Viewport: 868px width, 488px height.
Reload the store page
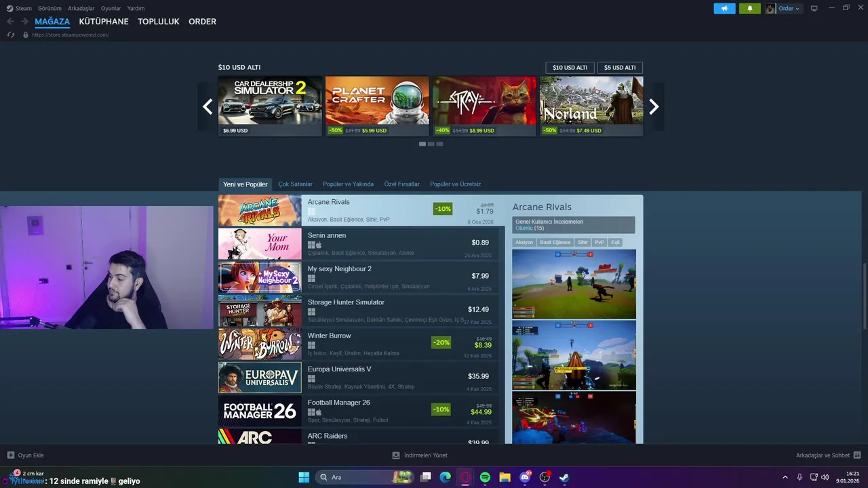pyautogui.click(x=11, y=35)
